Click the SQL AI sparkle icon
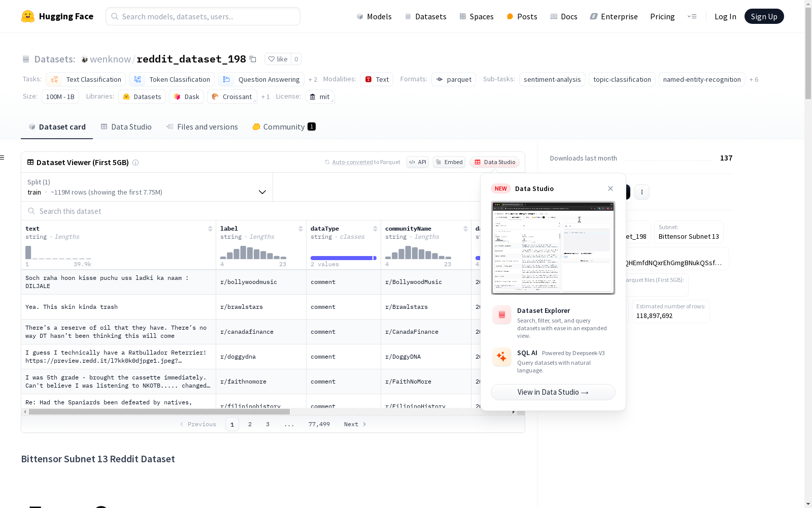812x508 pixels. coord(501,357)
